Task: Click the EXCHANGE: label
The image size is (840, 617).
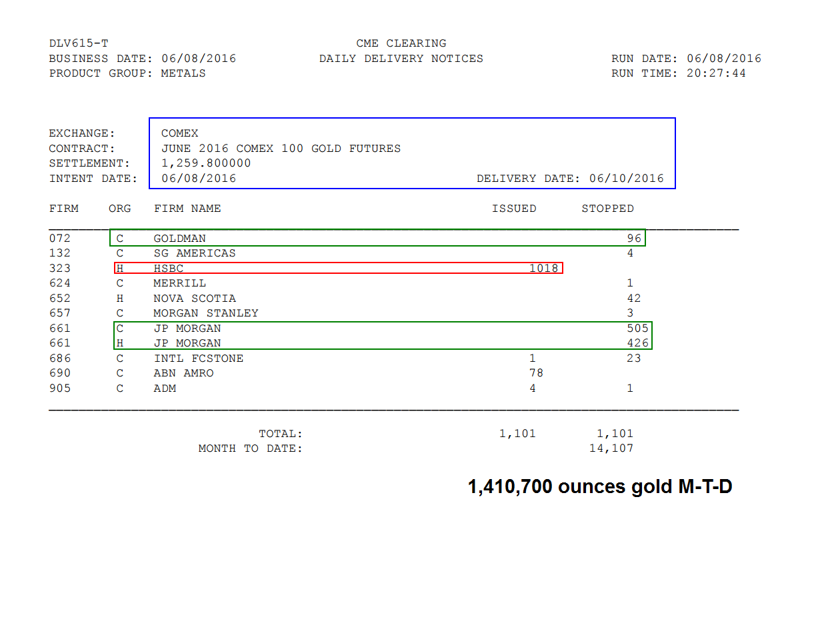Action: (82, 133)
